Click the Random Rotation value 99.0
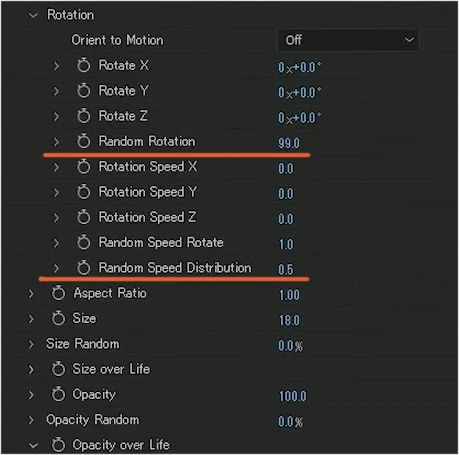Screen dimensions: 459x455 [289, 143]
